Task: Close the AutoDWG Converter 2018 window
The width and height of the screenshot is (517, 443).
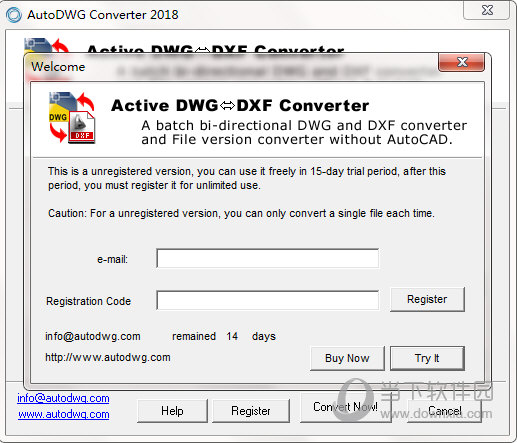Action: coord(486,10)
